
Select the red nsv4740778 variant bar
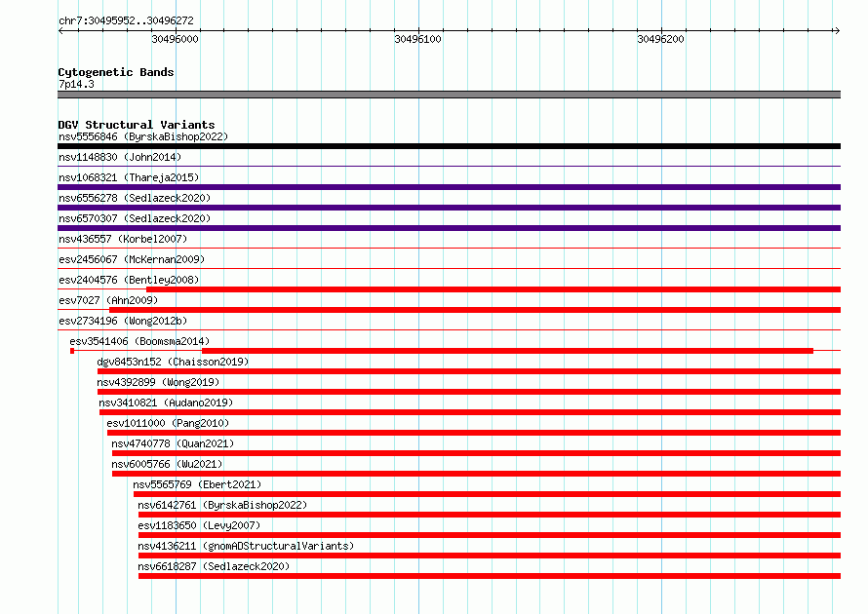click(x=476, y=453)
